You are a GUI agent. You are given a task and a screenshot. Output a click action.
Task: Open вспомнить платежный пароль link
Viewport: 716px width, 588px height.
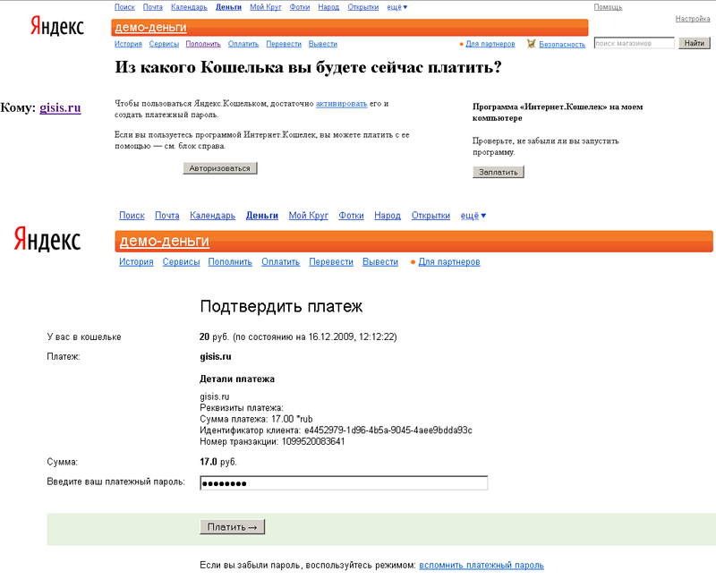(x=482, y=565)
